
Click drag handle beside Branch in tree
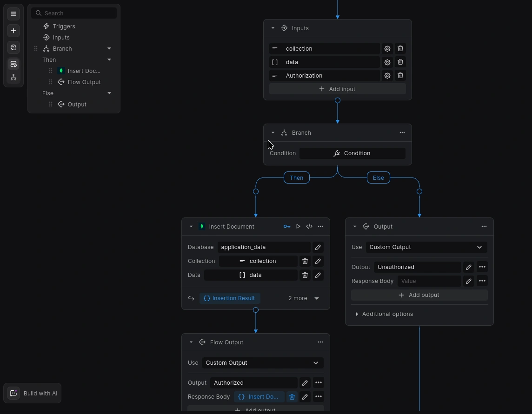tap(36, 48)
